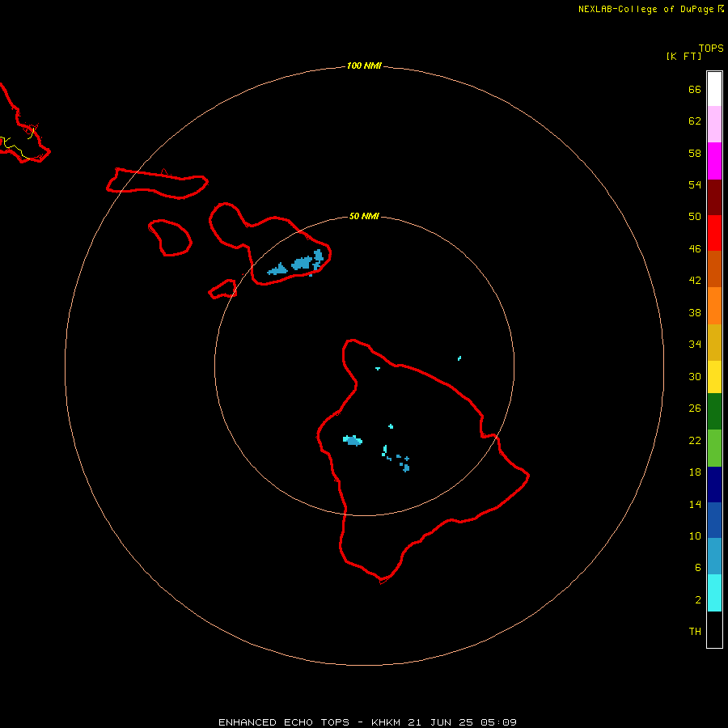728x728 pixels.
Task: Click the light pink legend swatch
Action: point(714,125)
